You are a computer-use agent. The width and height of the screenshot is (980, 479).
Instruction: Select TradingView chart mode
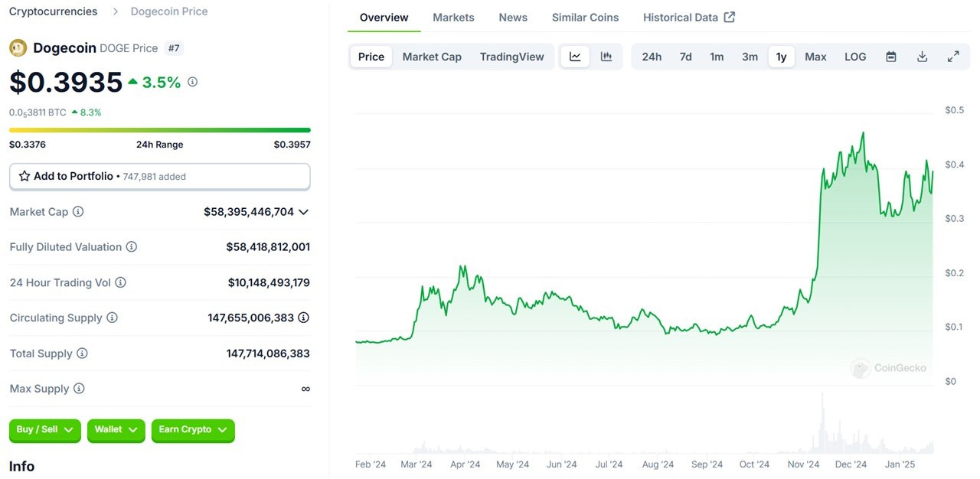pos(512,57)
